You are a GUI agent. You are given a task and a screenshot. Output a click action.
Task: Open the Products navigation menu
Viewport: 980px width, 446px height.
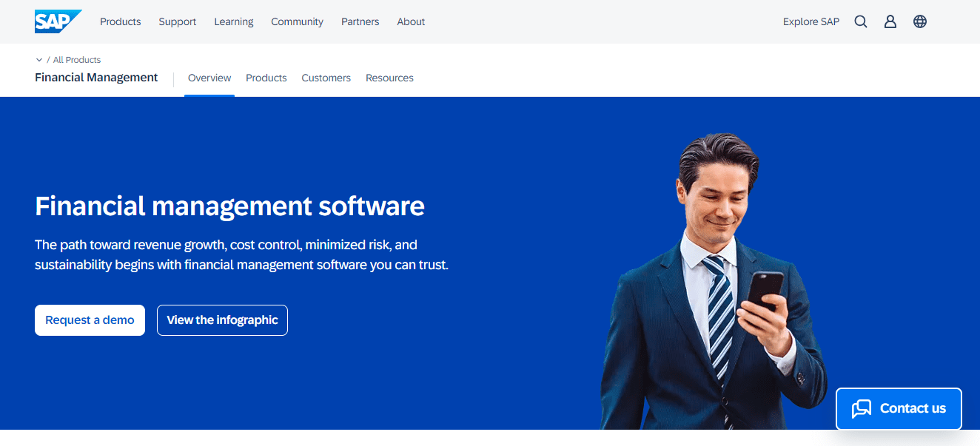120,21
